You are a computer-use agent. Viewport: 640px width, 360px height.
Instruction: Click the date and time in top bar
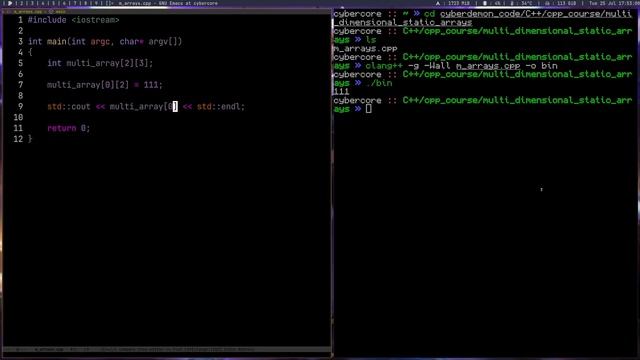click(614, 3)
